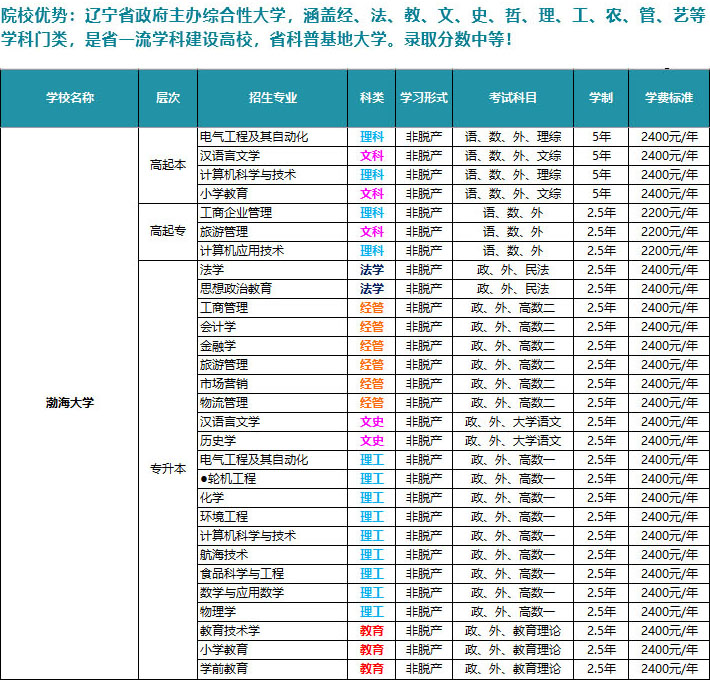Click 2200元/年 in 计算机应用技术 row
Viewport: 710px width, 680px height.
[669, 251]
